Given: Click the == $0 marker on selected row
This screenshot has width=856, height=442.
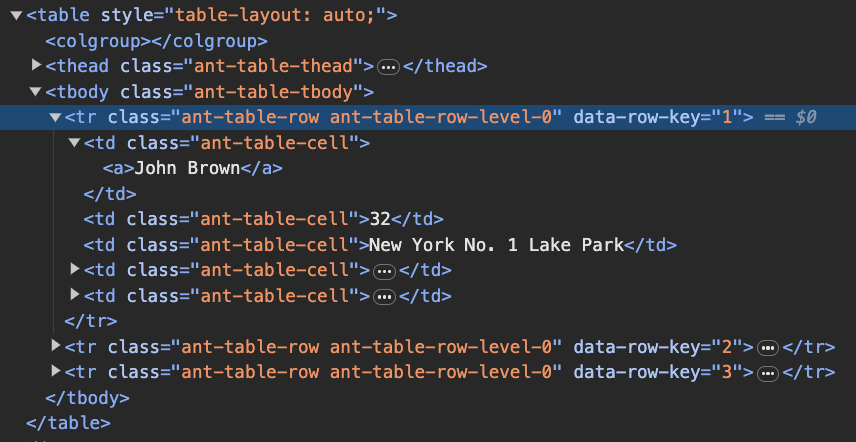Looking at the screenshot, I should pos(790,117).
